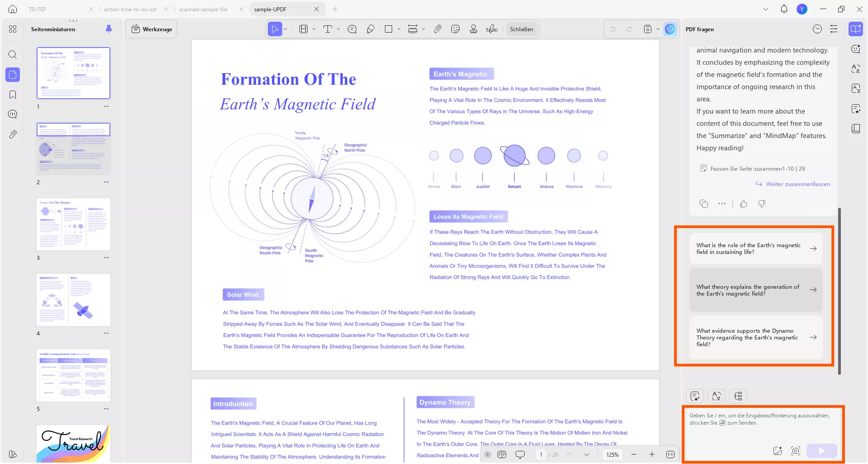Open the signature tool
868x464 pixels.
[x=492, y=29]
